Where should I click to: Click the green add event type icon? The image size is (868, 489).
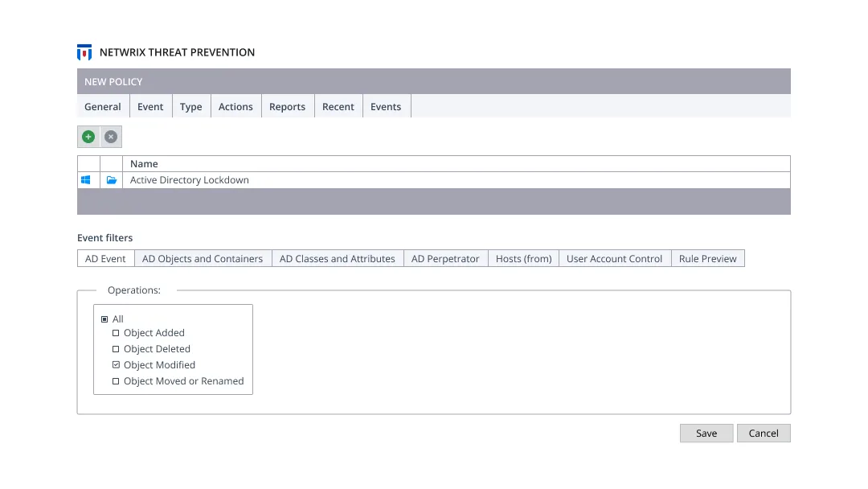(88, 137)
